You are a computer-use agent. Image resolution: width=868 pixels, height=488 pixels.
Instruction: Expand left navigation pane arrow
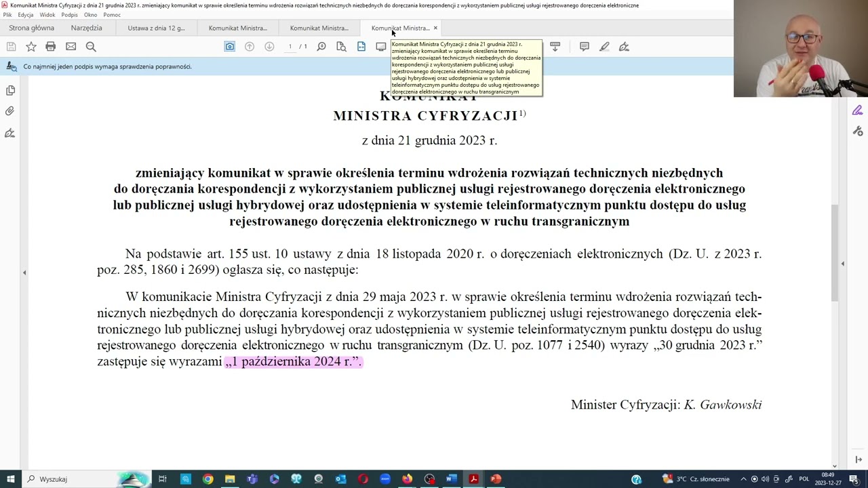coord(24,272)
